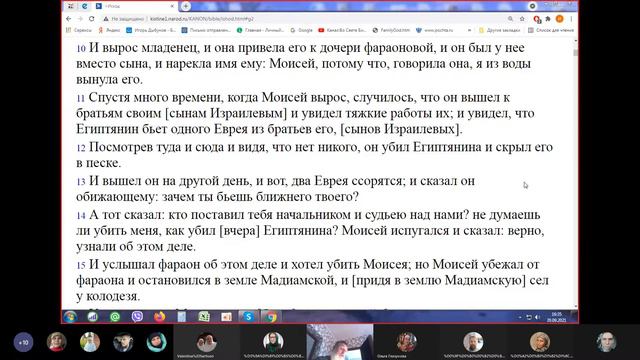Open Excel from the taskbar
640x360 pixels.
click(204, 317)
